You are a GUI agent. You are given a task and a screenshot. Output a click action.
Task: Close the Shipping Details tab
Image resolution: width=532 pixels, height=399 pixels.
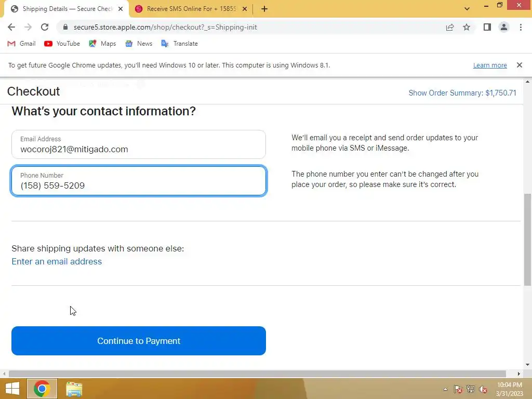(121, 9)
